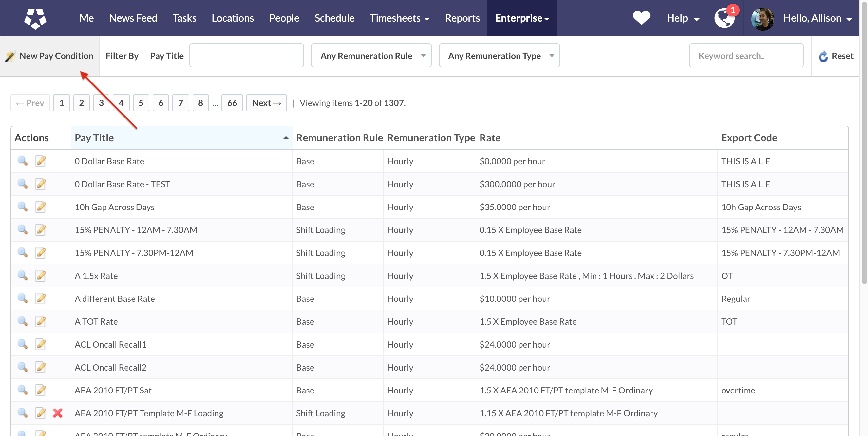Open the Timesheets menu
This screenshot has width=868, height=436.
(399, 18)
